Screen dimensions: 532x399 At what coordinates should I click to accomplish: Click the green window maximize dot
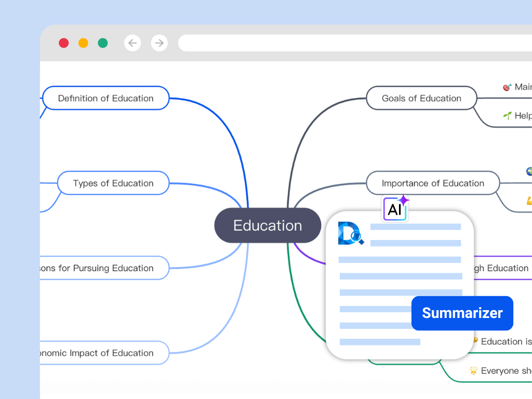click(x=103, y=43)
